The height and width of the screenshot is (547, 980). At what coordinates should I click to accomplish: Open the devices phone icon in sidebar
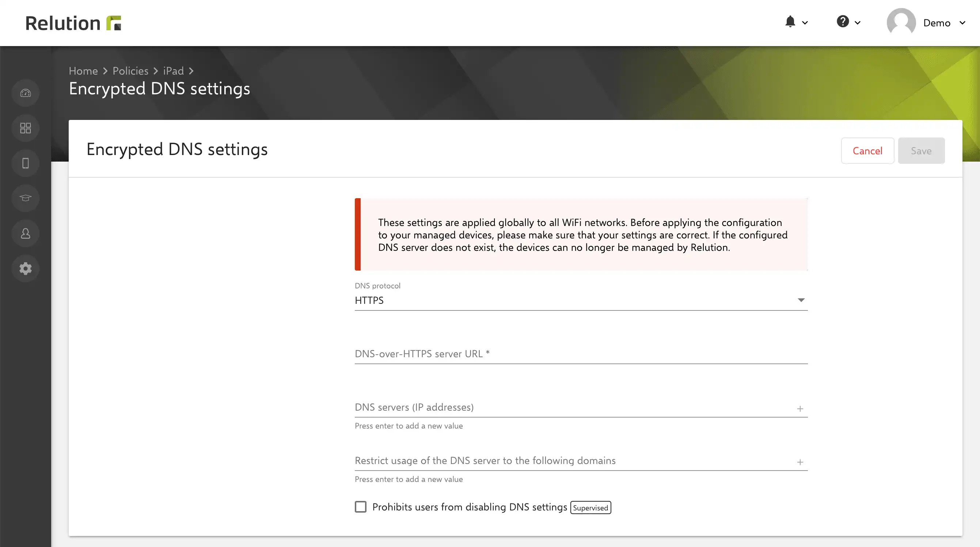coord(26,163)
